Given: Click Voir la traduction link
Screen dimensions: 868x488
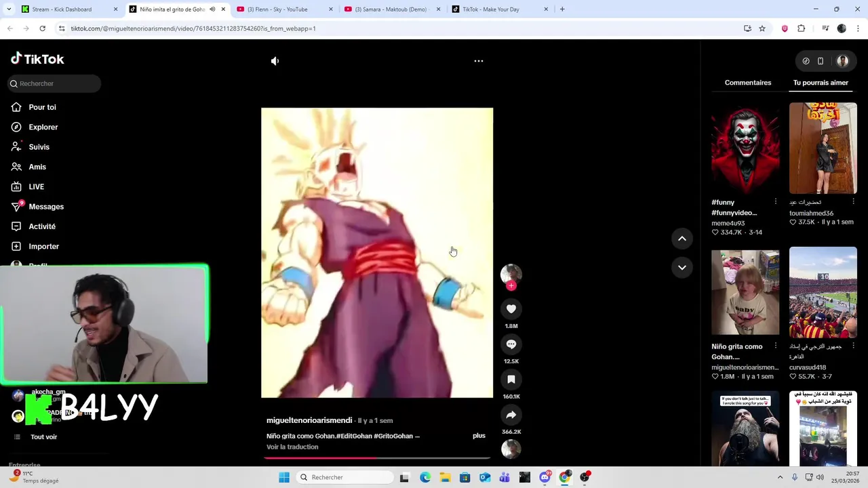Looking at the screenshot, I should 292,447.
